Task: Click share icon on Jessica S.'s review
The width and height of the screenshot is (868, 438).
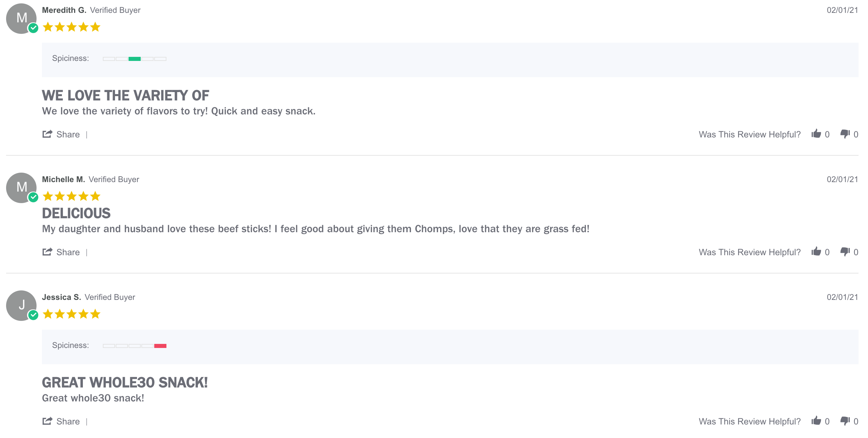Action: [47, 421]
